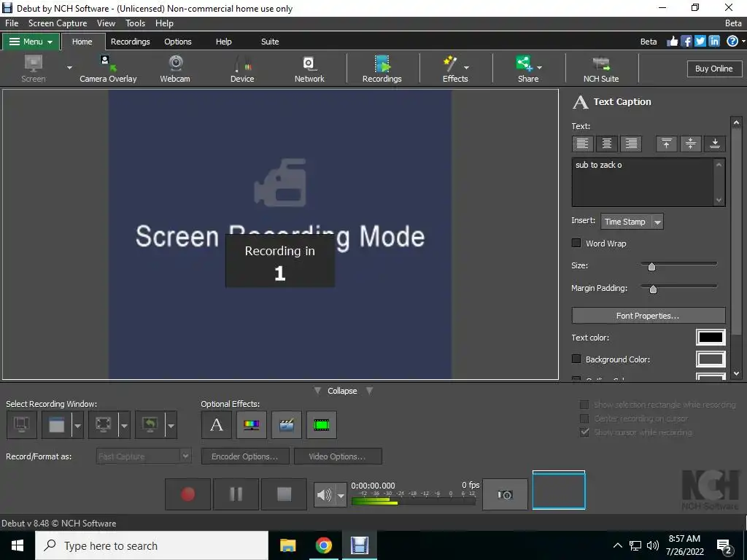Screen dimensions: 747x560
Task: Stop the recording
Action: pos(284,494)
